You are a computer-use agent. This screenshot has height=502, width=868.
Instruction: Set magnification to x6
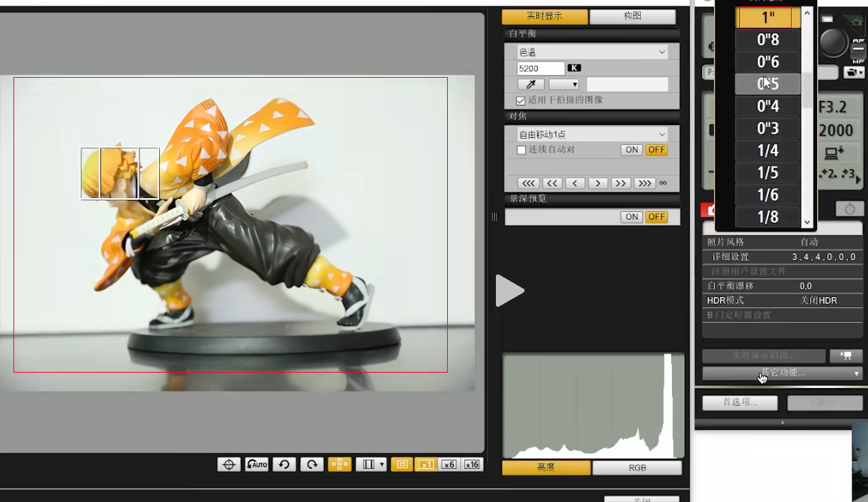coord(449,465)
